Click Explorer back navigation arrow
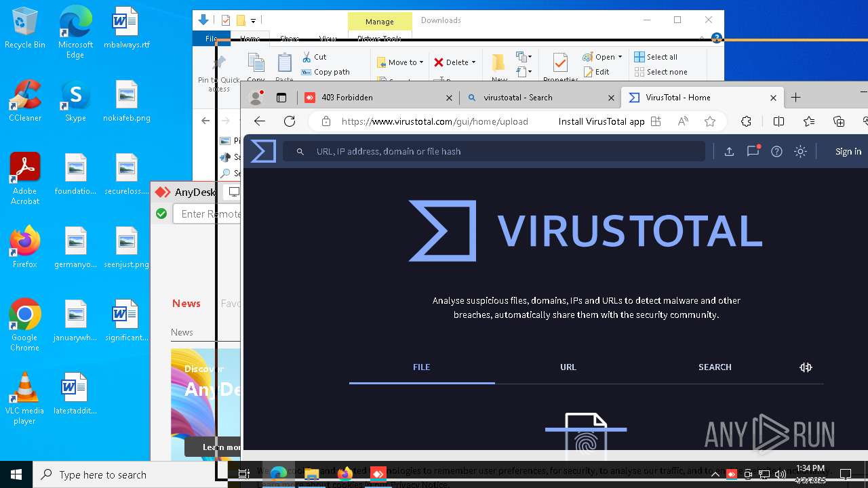This screenshot has width=868, height=488. point(205,121)
